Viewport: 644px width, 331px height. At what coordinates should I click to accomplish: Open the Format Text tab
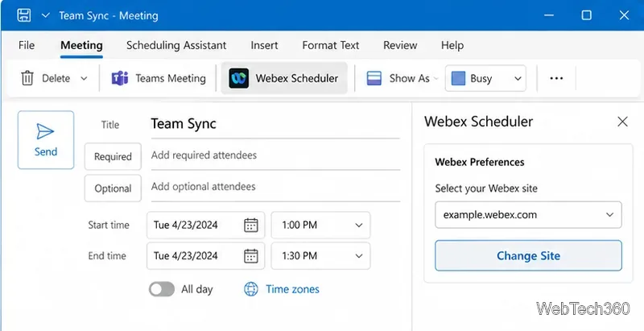pyautogui.click(x=331, y=45)
